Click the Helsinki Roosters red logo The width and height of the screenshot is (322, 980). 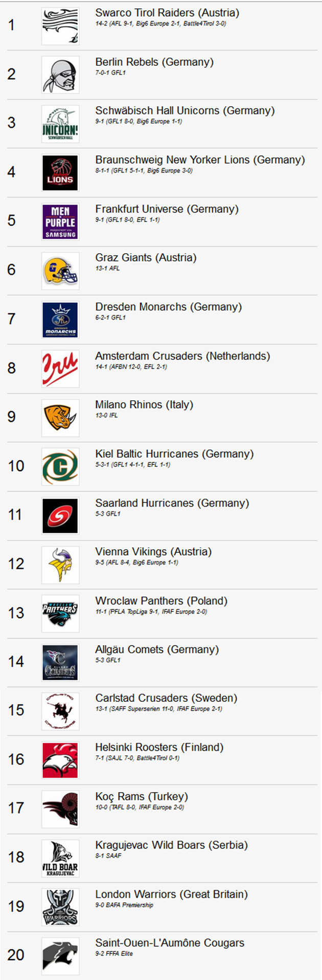point(60,761)
